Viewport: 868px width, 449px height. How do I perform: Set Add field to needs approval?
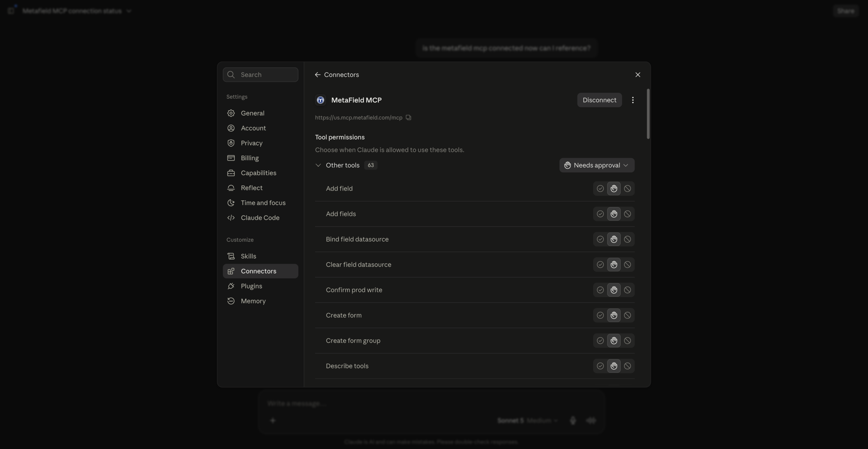pyautogui.click(x=614, y=188)
